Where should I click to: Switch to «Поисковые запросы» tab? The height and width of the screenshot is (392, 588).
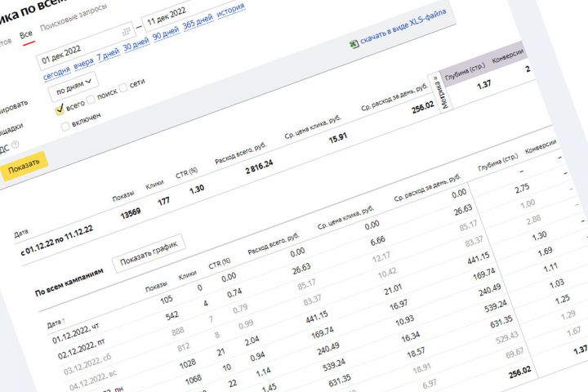(x=73, y=17)
